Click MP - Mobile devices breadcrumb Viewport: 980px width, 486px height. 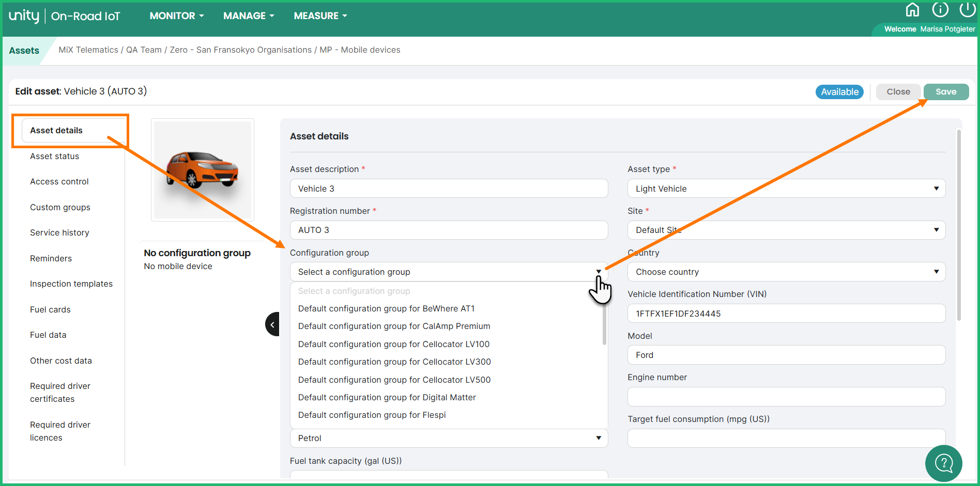click(x=360, y=50)
